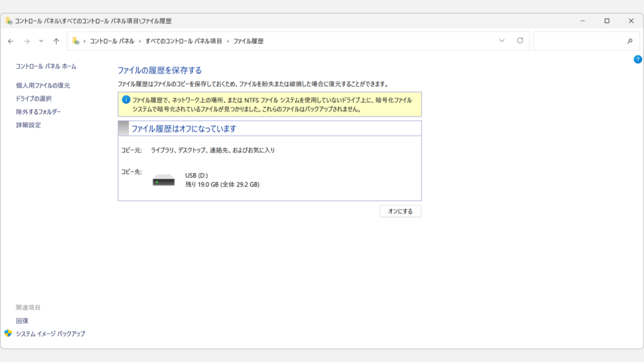Click the オンにする button
This screenshot has height=362, width=644.
tap(401, 211)
